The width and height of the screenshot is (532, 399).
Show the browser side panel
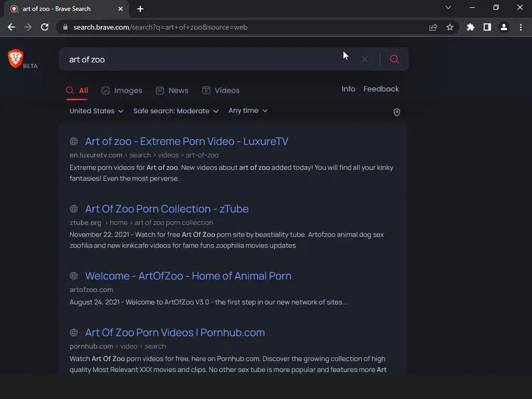(x=487, y=27)
